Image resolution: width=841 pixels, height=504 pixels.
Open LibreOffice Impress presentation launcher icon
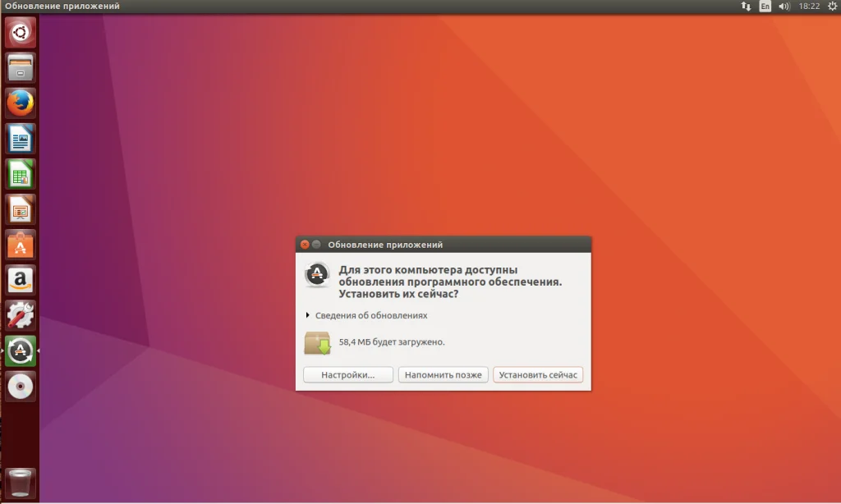point(21,209)
